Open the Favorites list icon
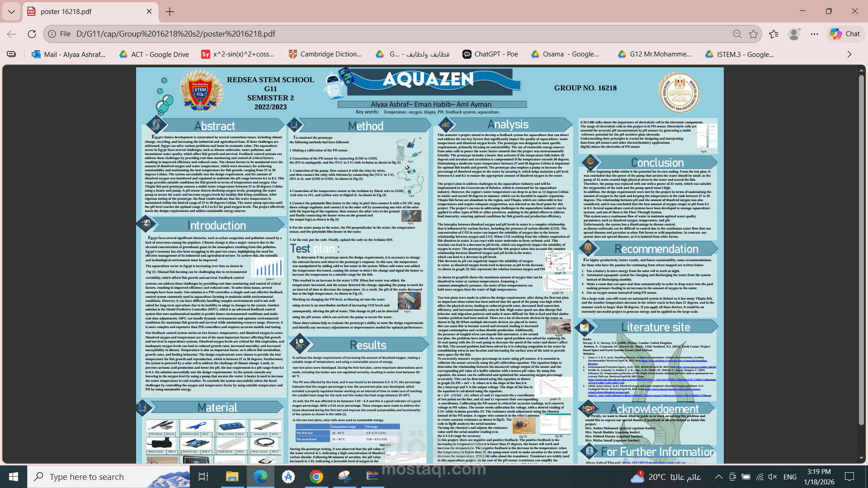This screenshot has height=488, width=868. coord(774,34)
